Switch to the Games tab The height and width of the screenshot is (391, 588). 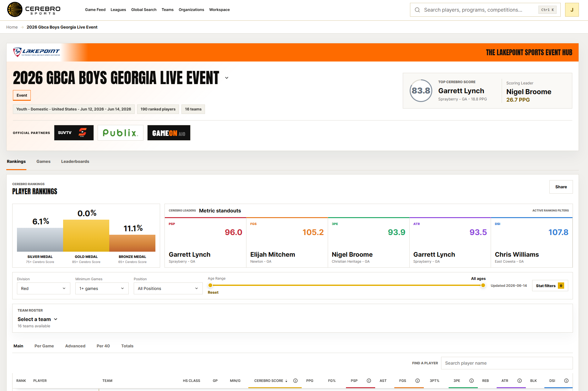pyautogui.click(x=43, y=161)
